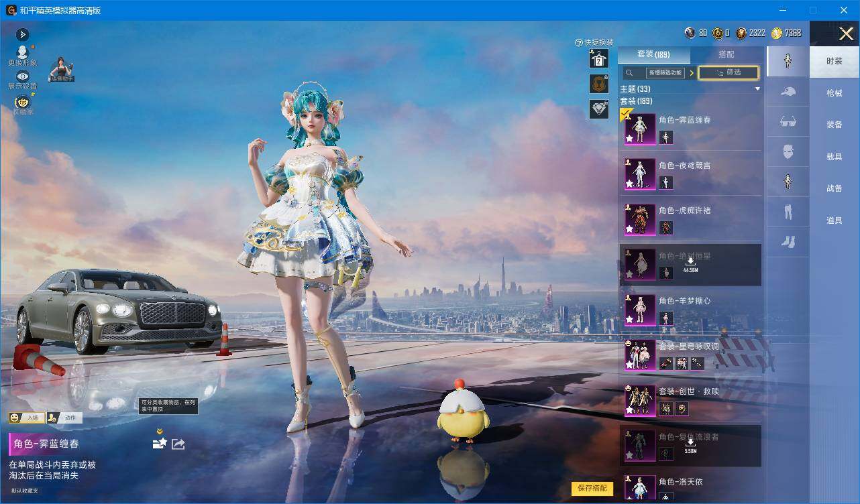The width and height of the screenshot is (860, 504).
Task: Click the locked diamond outfit slot
Action: 598,109
